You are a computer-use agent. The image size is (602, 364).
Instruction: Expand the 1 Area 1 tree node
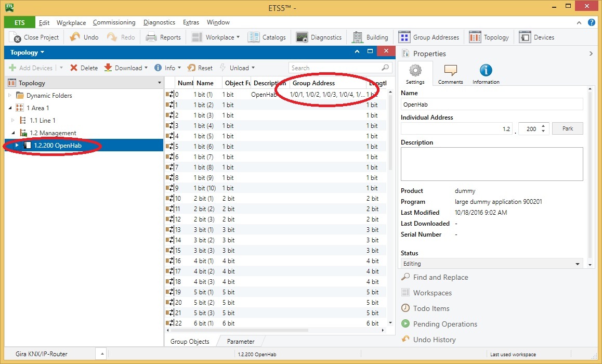coord(11,108)
